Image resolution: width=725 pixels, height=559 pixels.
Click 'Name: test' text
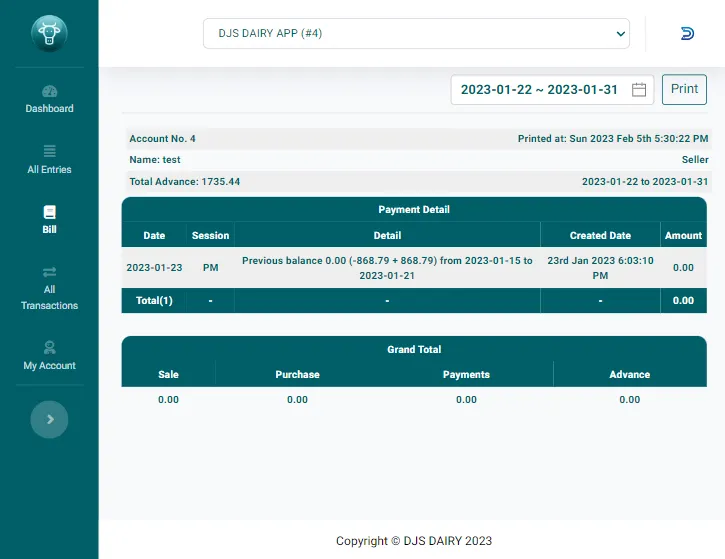155,160
